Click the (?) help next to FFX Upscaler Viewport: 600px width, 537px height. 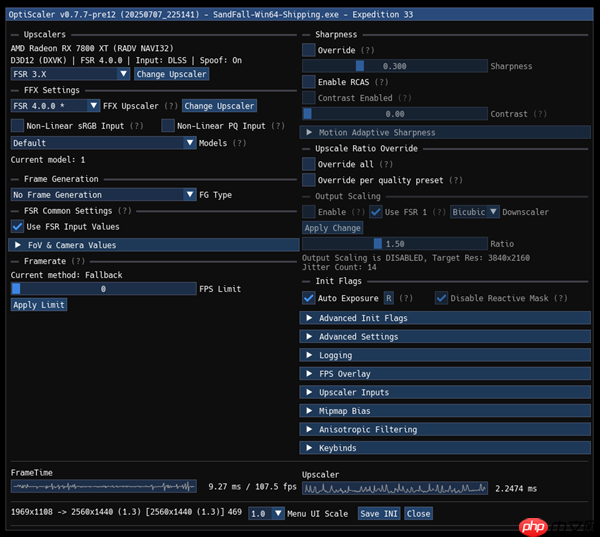coord(171,106)
